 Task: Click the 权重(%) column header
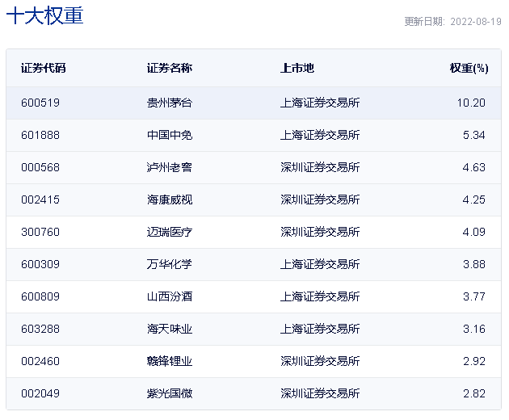[469, 68]
